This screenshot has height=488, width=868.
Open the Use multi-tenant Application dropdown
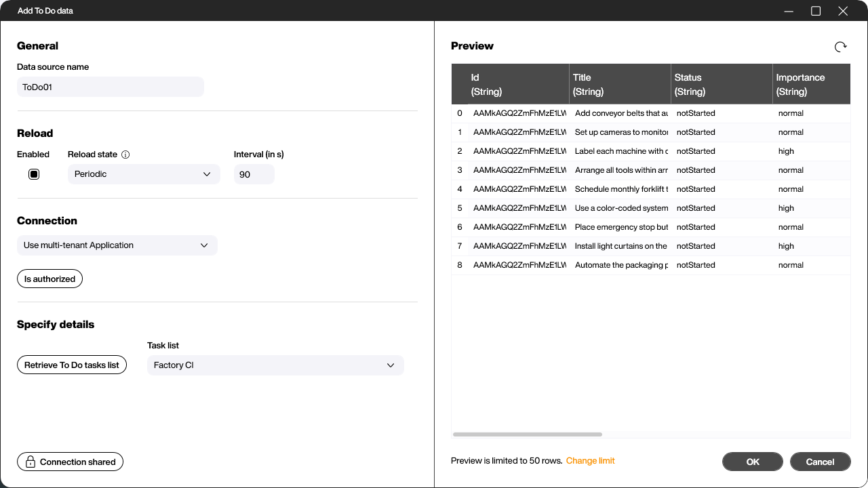click(x=117, y=245)
